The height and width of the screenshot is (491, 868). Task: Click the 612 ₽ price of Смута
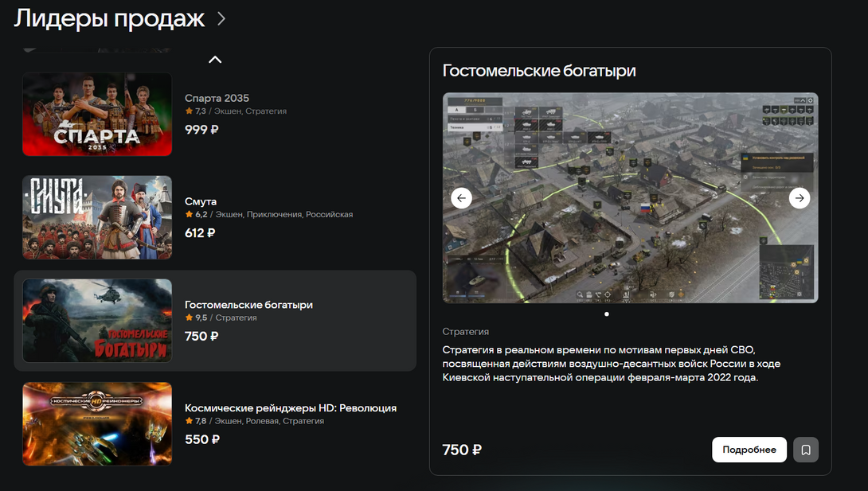point(200,233)
